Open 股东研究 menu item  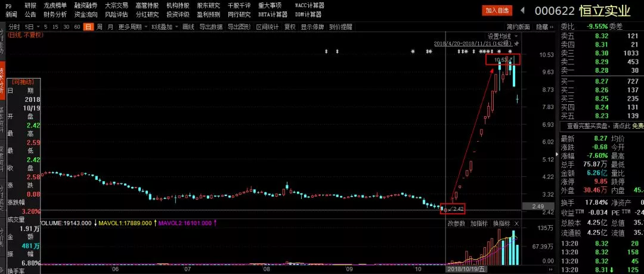point(209,6)
